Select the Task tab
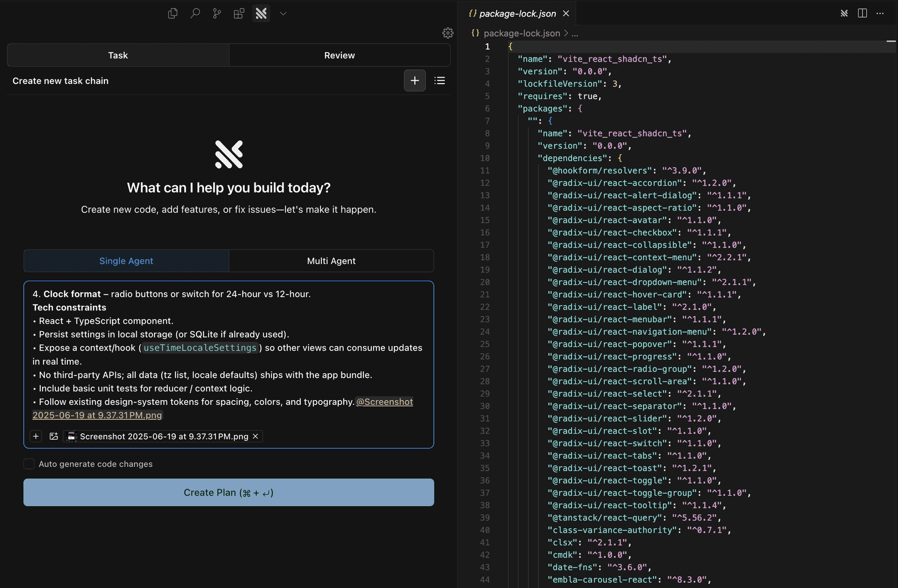Screen dimensions: 898x588 click(x=118, y=55)
